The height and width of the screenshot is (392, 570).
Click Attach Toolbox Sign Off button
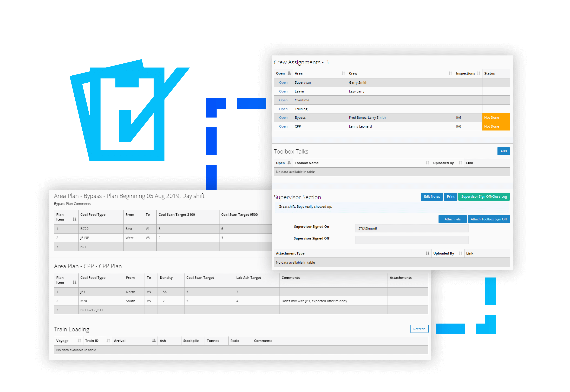(489, 219)
